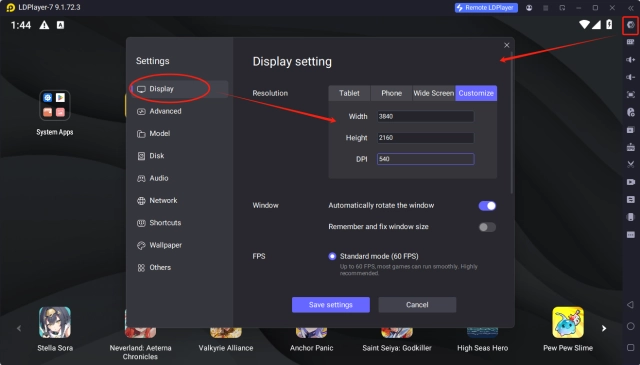Click the battery status icon

[609, 24]
